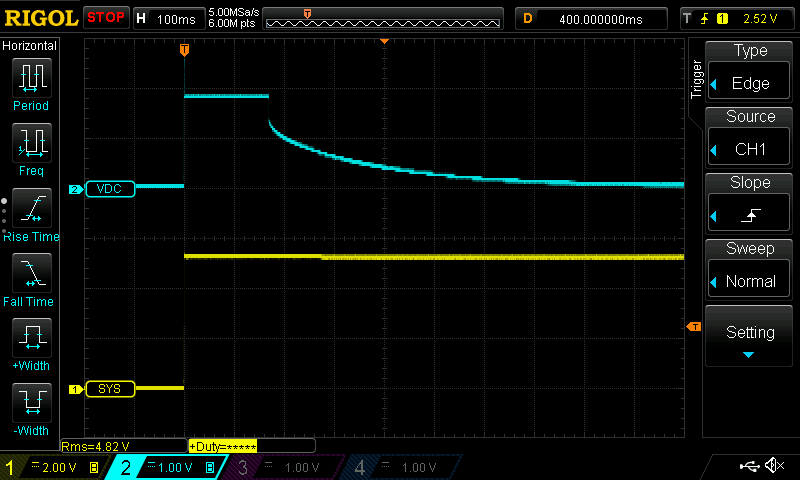Select the Period measurement icon

31,78
